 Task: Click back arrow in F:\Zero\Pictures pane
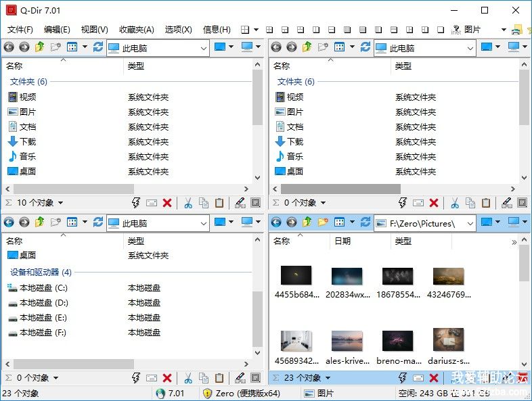[x=276, y=222]
